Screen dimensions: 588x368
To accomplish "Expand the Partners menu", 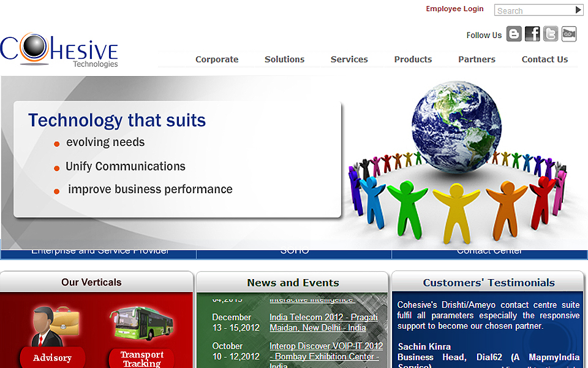I will coord(477,59).
